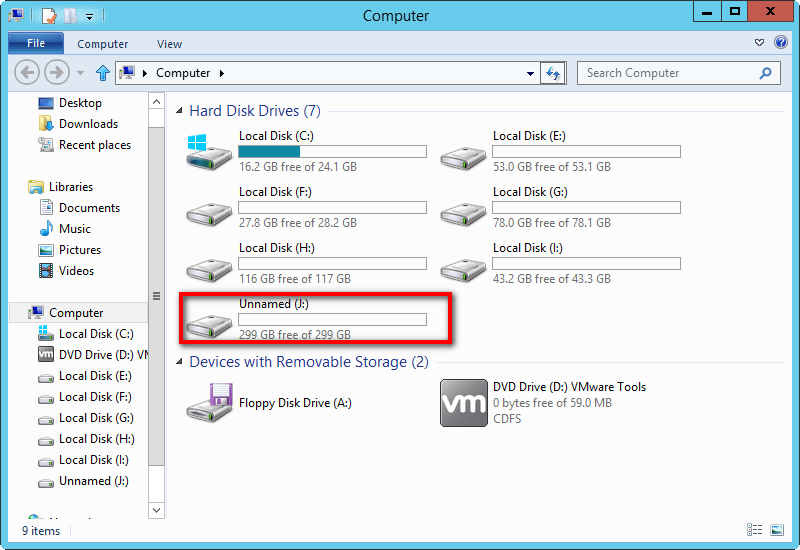Select the Local Disk (G:) drive icon

pyautogui.click(x=463, y=213)
